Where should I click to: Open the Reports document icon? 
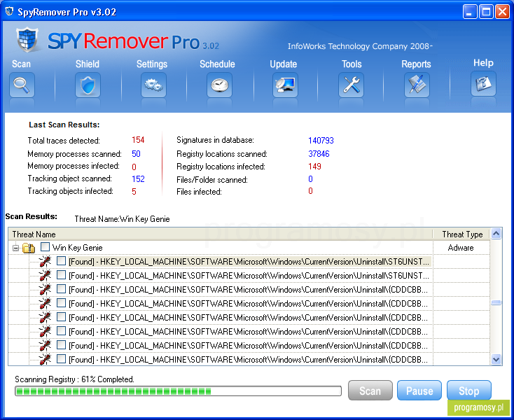coord(417,85)
